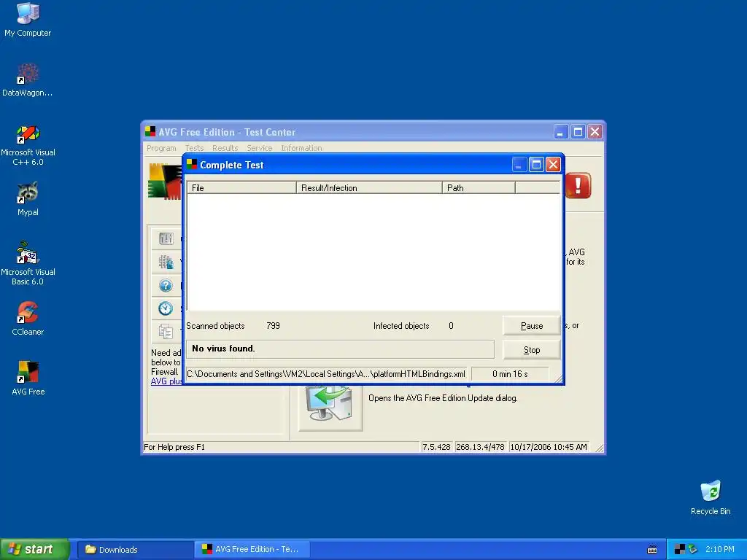This screenshot has width=747, height=560.
Task: Click the checkered AVG tray icon
Action: click(680, 550)
